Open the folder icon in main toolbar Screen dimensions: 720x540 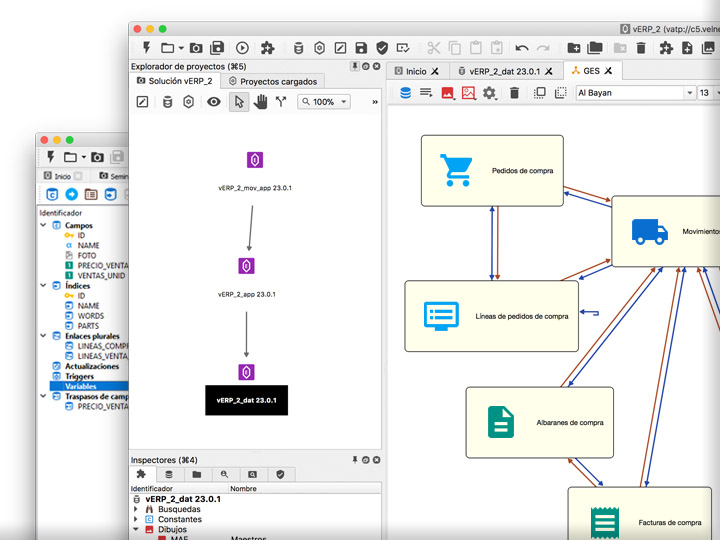click(x=168, y=48)
